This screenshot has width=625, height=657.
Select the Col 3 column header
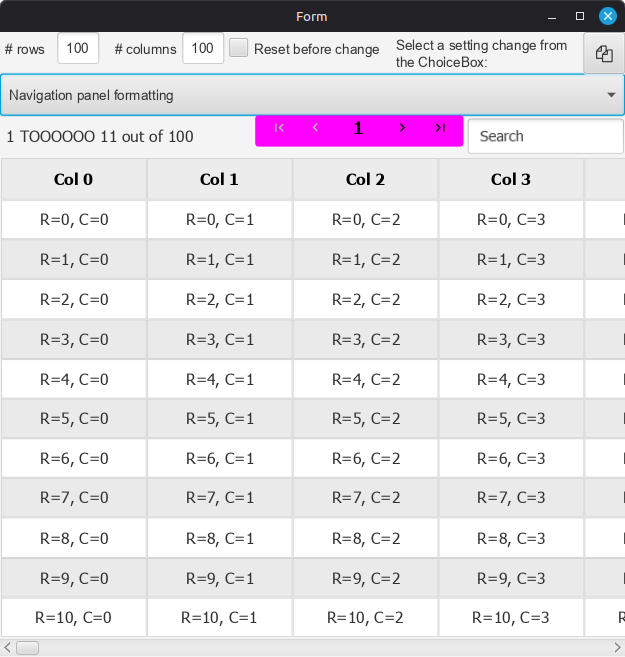pos(511,179)
